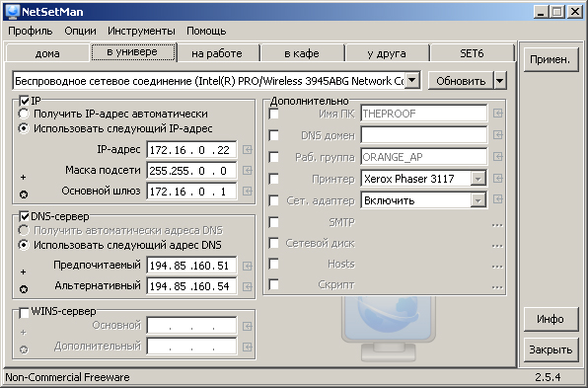Click the star icon in the IP section
The image size is (588, 388).
(24, 194)
